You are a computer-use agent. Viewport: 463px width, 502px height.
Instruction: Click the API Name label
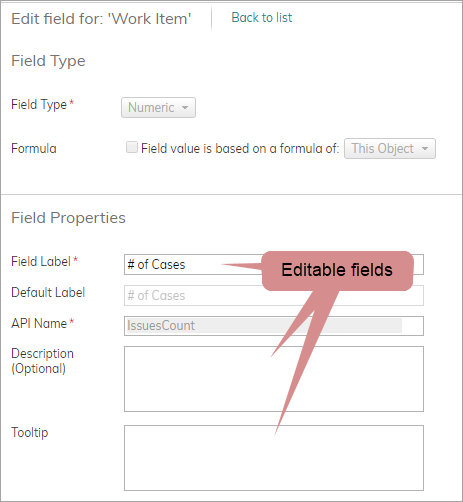click(39, 324)
